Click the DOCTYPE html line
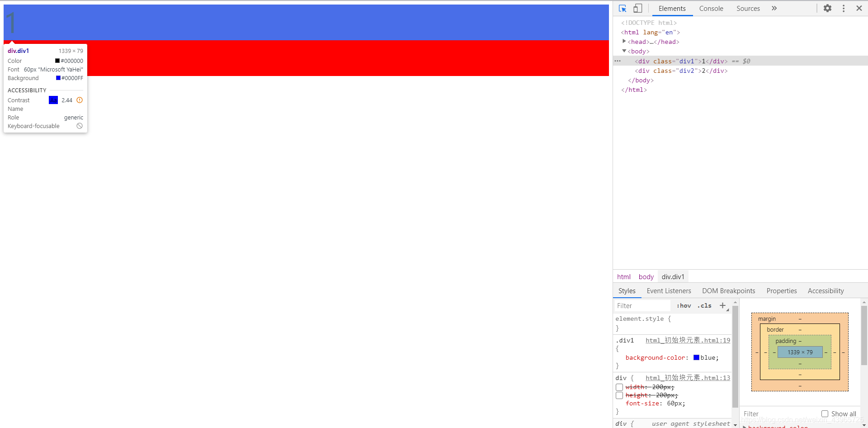868x428 pixels. (x=649, y=23)
